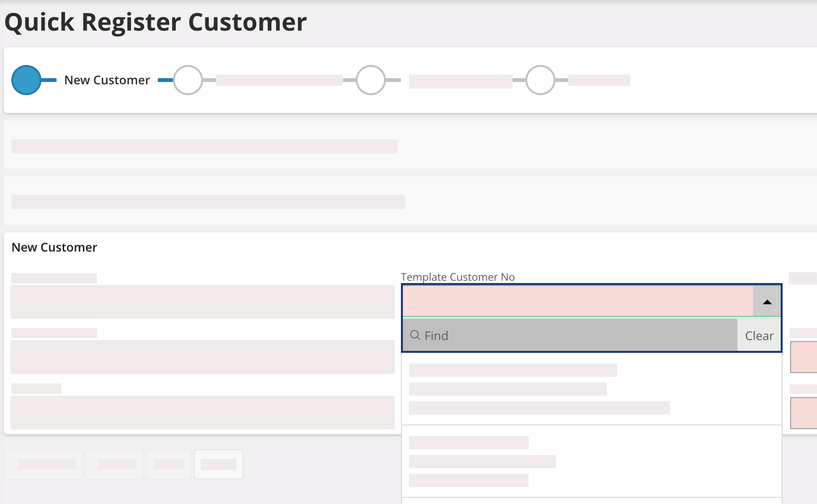The width and height of the screenshot is (817, 504).
Task: Click the outlined fourth button below form
Action: pyautogui.click(x=219, y=464)
